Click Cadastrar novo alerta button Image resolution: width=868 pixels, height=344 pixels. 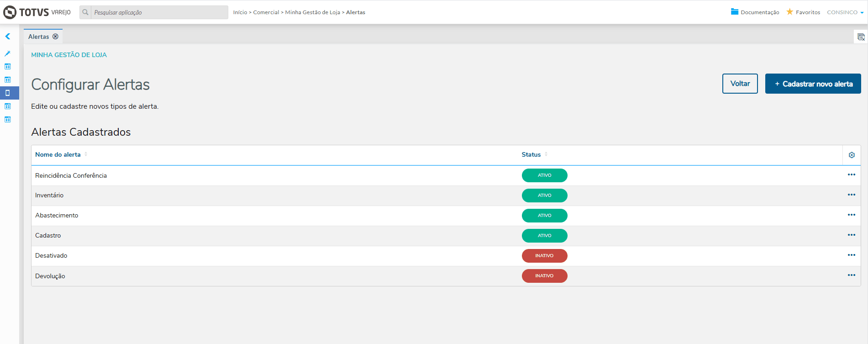click(x=813, y=84)
